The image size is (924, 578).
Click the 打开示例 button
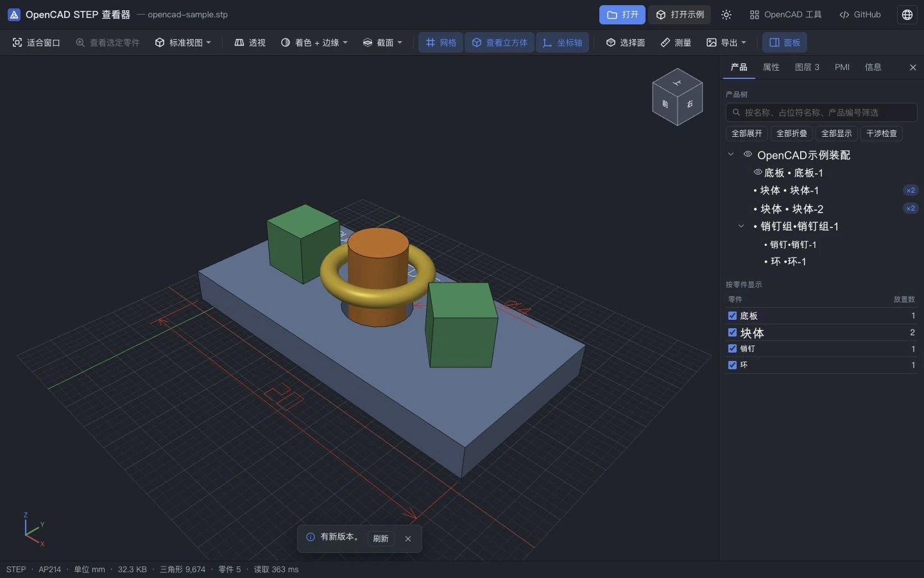point(680,15)
